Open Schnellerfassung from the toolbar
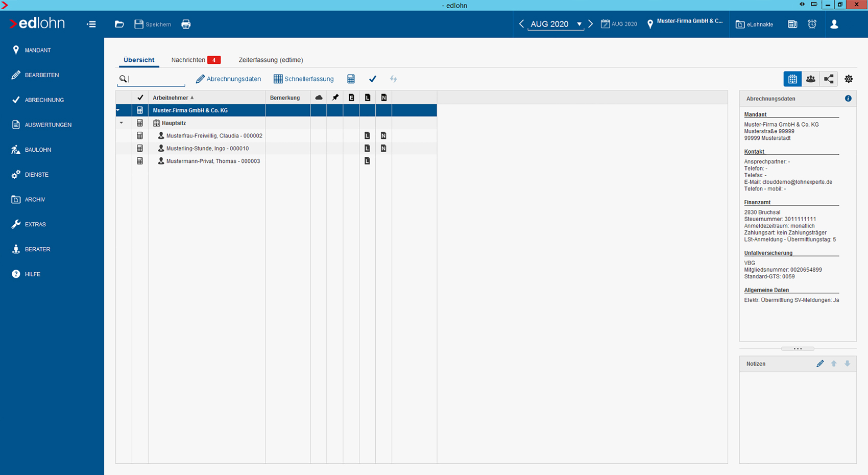 click(x=303, y=79)
